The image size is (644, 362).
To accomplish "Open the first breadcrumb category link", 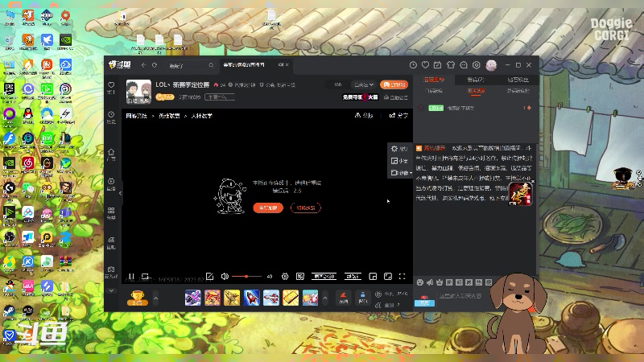I will 136,116.
